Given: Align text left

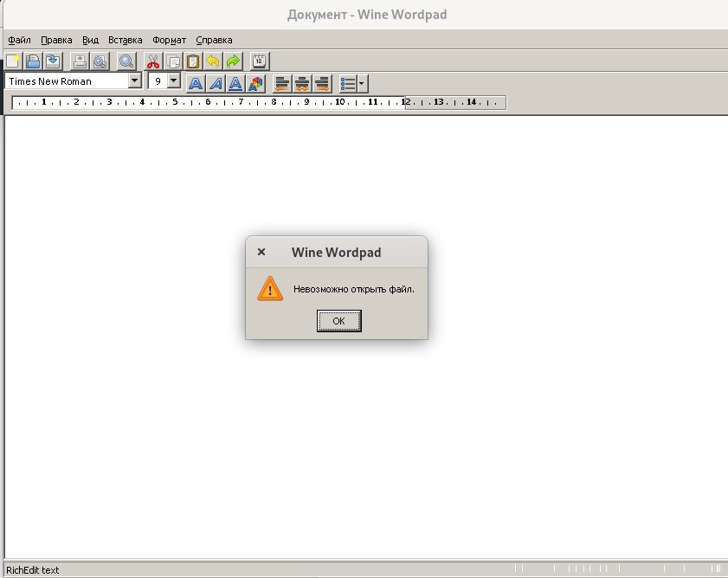Looking at the screenshot, I should point(282,84).
